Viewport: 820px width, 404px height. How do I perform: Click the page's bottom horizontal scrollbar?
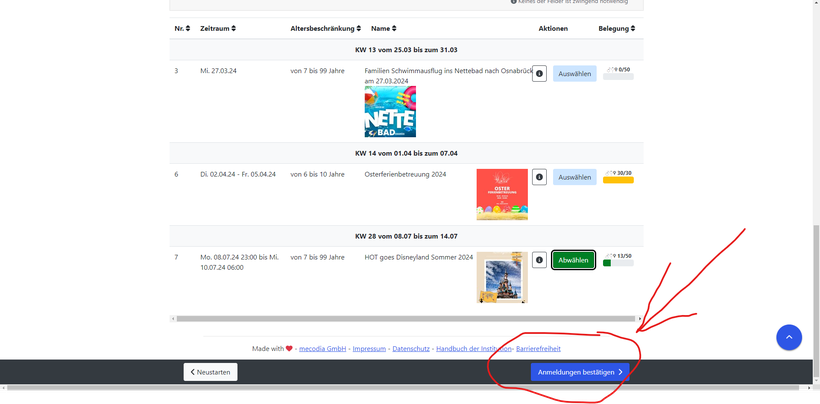coord(403,387)
